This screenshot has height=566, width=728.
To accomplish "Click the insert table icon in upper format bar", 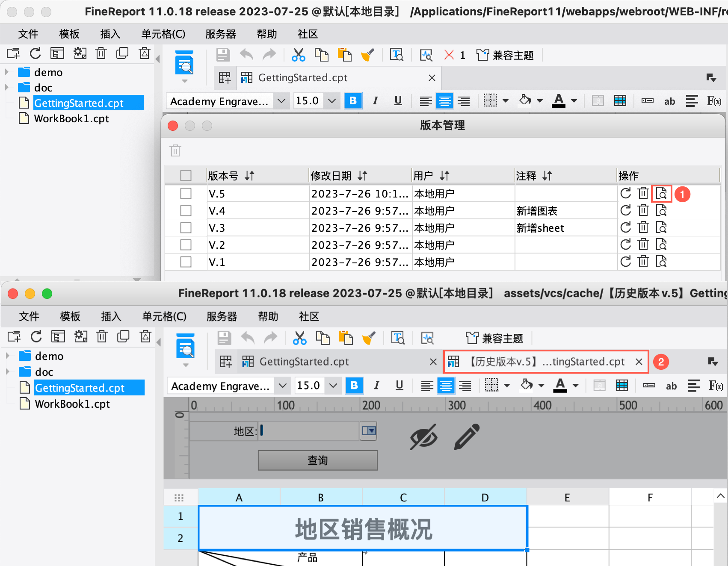I will coord(620,101).
